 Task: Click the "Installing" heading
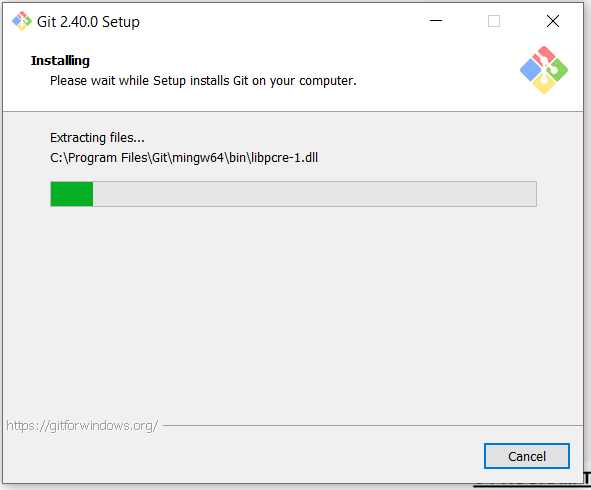point(60,60)
